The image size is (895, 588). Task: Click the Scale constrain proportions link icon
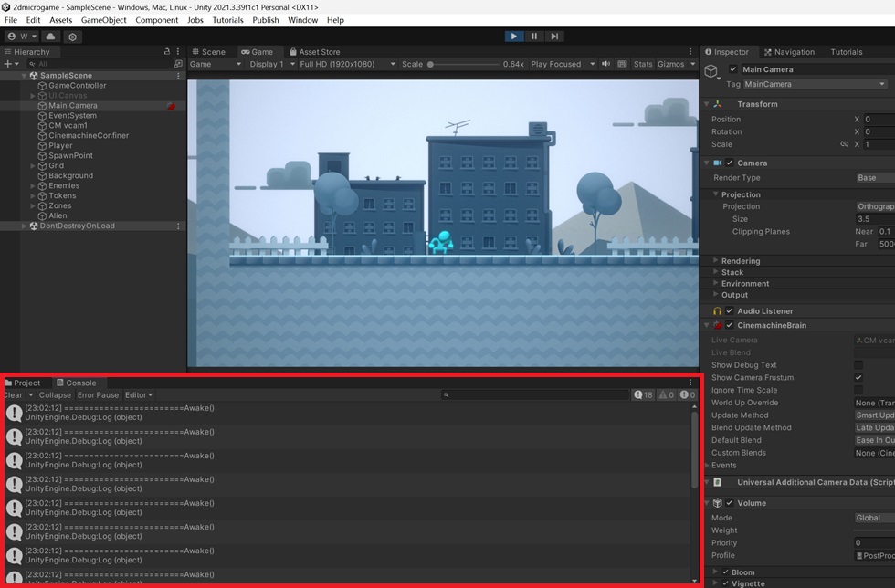844,144
